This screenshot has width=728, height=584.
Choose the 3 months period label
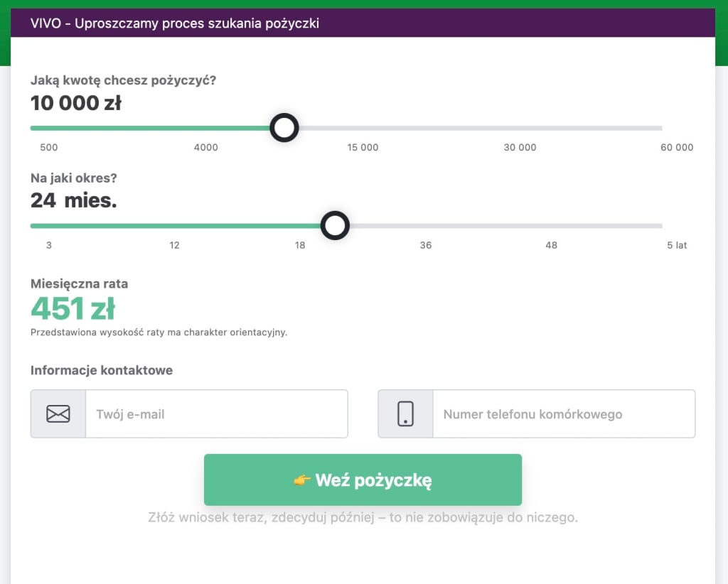pyautogui.click(x=49, y=245)
